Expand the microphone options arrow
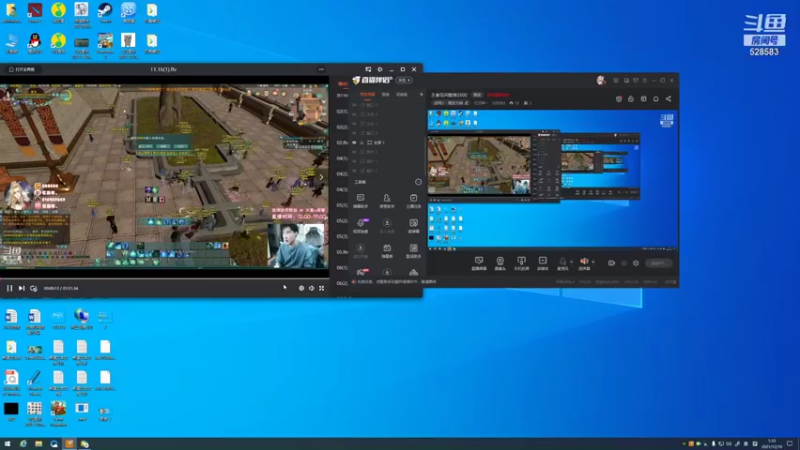This screenshot has height=450, width=800. [x=571, y=262]
